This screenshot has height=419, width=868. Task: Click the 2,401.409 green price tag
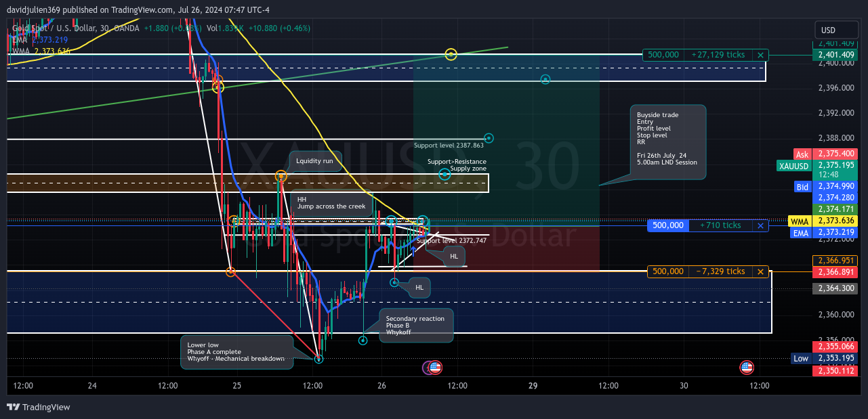[834, 55]
